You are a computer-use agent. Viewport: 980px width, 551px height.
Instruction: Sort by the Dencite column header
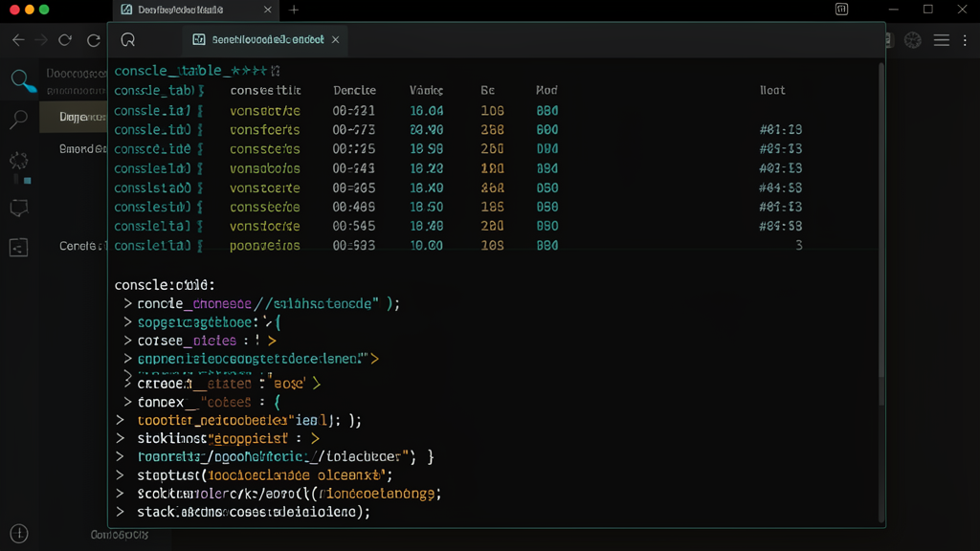click(x=354, y=91)
